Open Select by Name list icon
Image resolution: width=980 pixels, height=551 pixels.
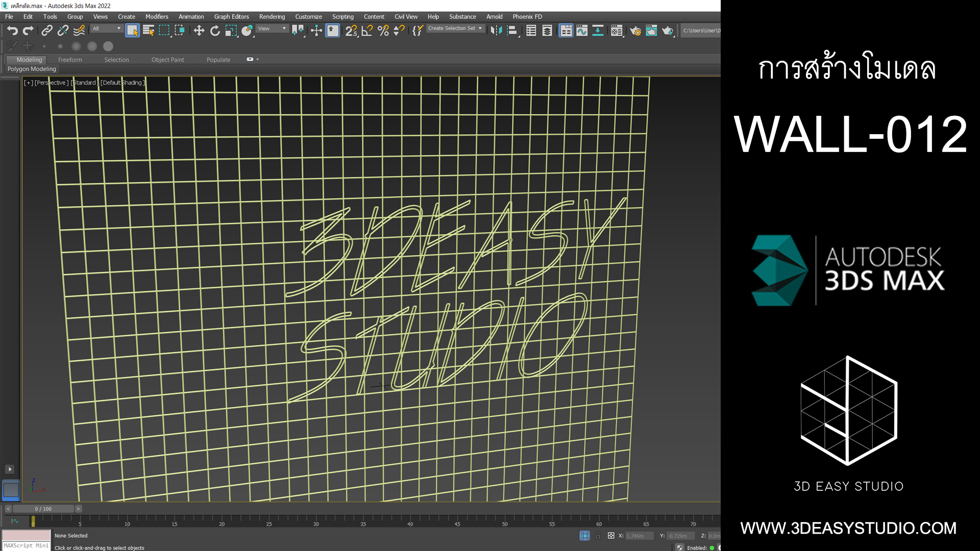[148, 31]
